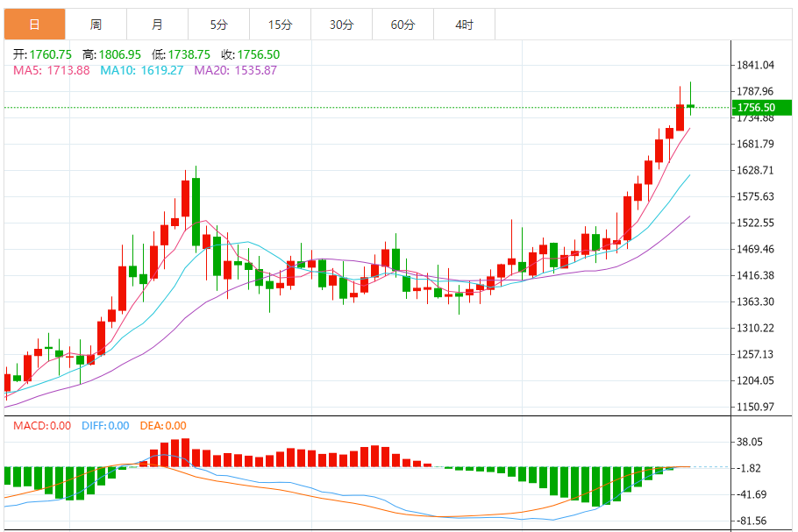Click the MA10: 1619.27 indicator label
This screenshot has width=798, height=532.
pyautogui.click(x=141, y=70)
